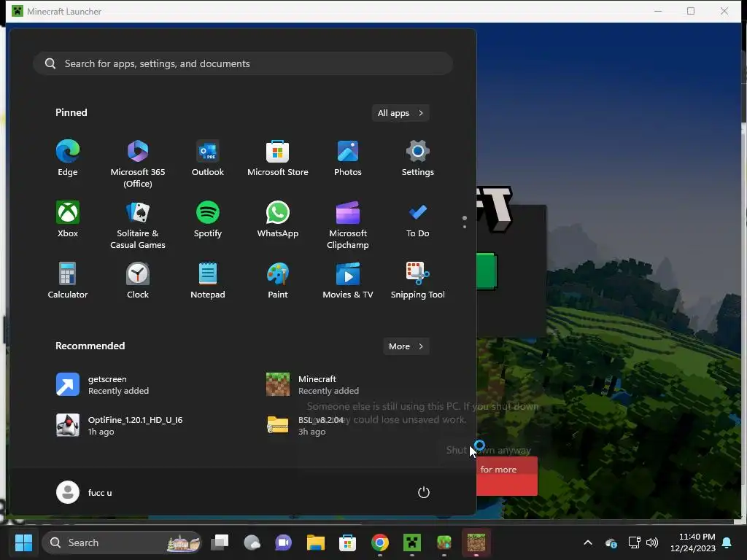747x560 pixels.
Task: Open Edge from pinned apps
Action: (x=68, y=158)
